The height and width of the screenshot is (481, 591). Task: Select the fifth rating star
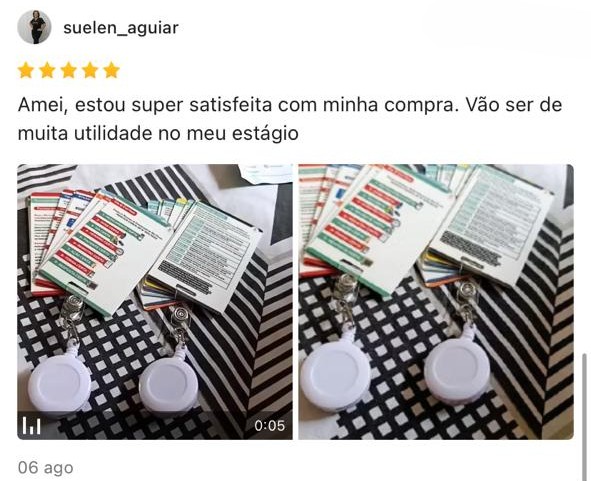point(112,70)
